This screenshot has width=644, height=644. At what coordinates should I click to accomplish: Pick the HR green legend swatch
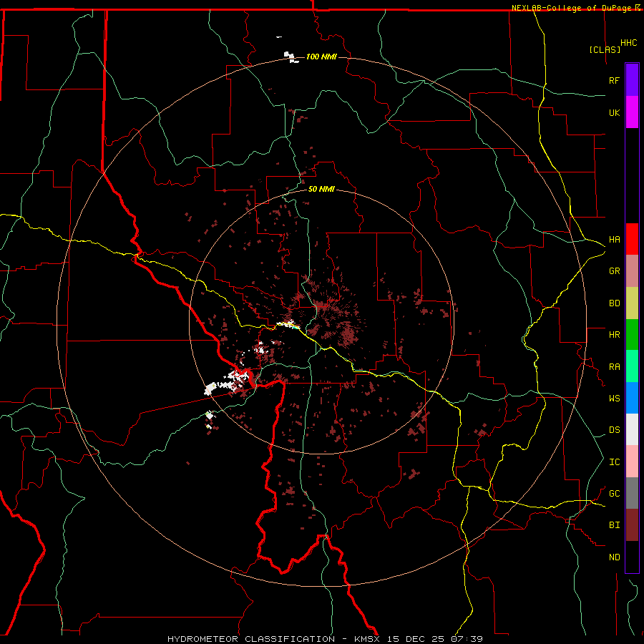[632, 334]
